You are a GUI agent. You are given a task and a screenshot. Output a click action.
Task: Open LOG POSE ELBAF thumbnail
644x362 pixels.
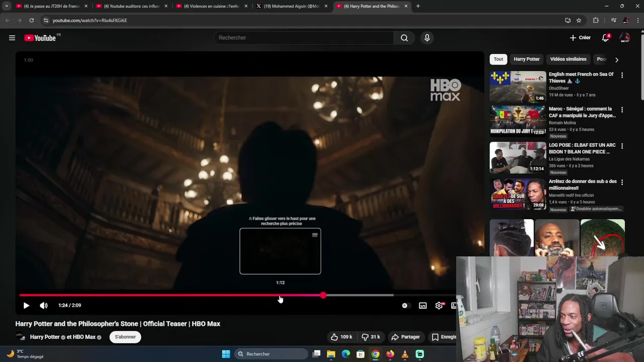518,157
